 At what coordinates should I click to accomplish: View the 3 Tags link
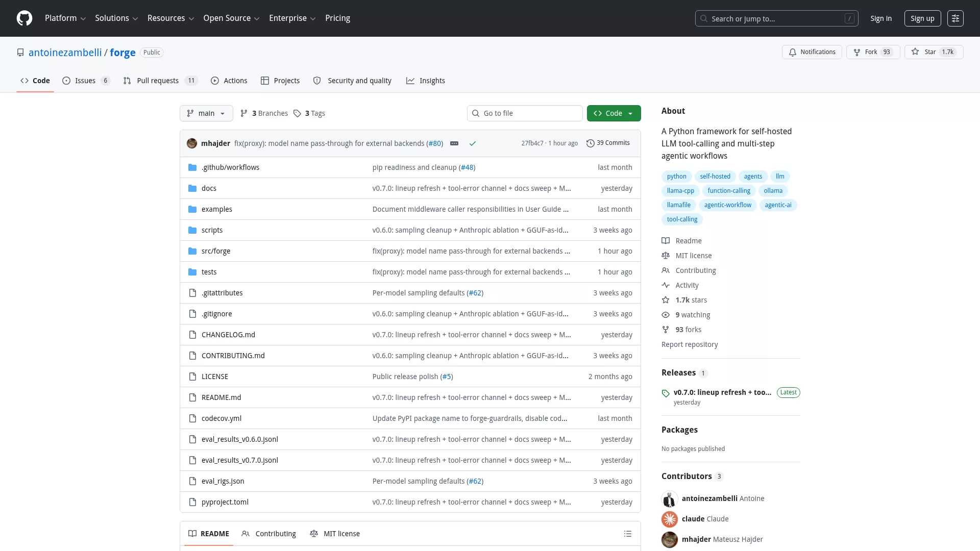pos(309,113)
